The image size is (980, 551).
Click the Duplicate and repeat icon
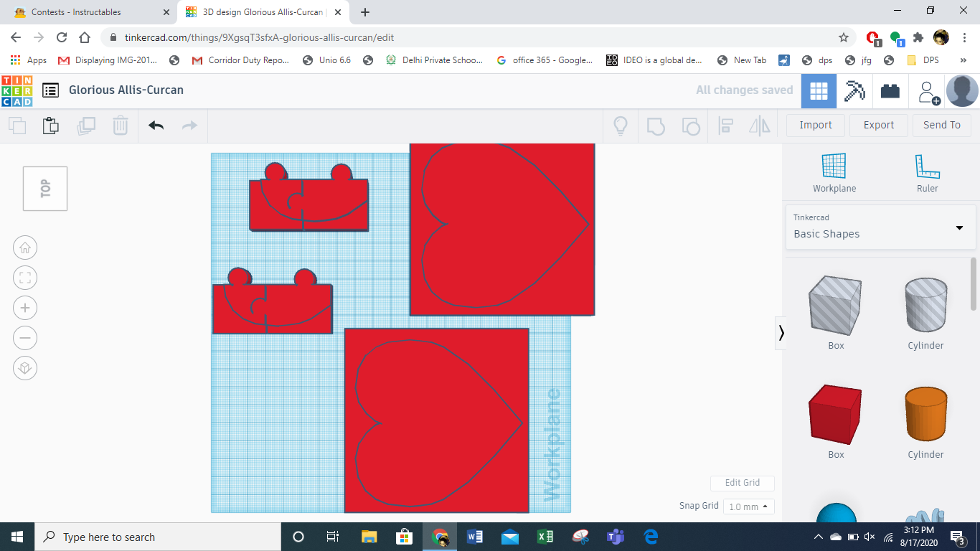[86, 126]
